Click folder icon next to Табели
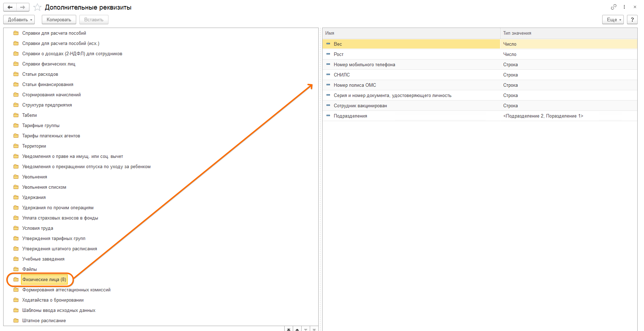 [16, 115]
